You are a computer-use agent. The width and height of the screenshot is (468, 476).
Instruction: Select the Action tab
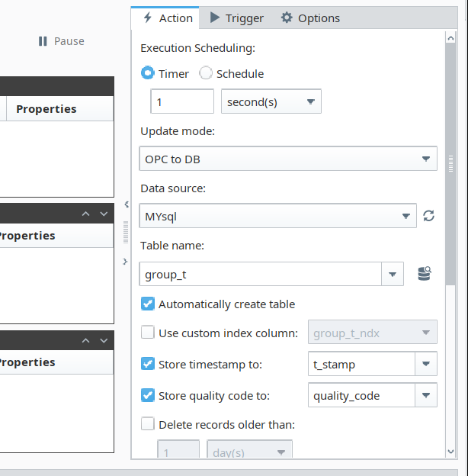[165, 18]
